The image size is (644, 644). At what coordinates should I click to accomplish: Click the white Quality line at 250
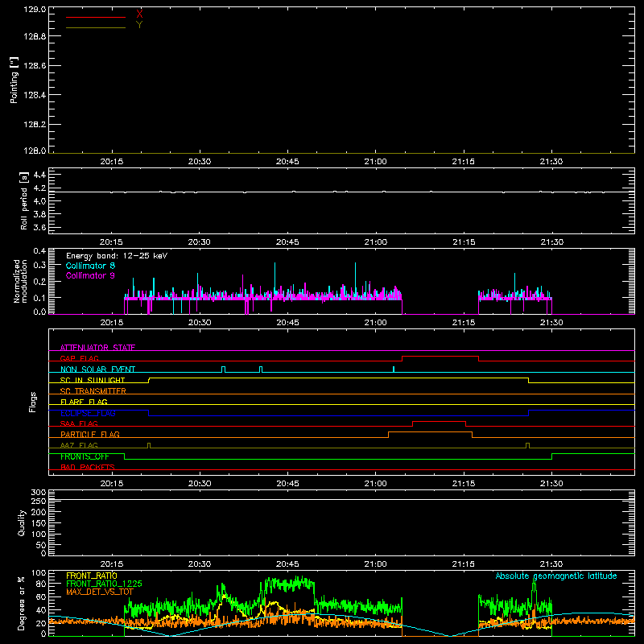pos(341,499)
